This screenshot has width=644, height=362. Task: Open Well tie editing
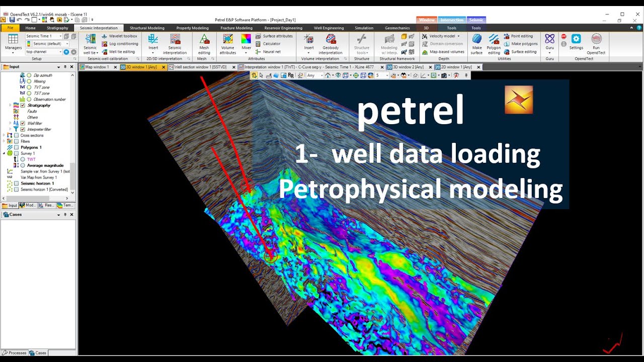point(118,51)
